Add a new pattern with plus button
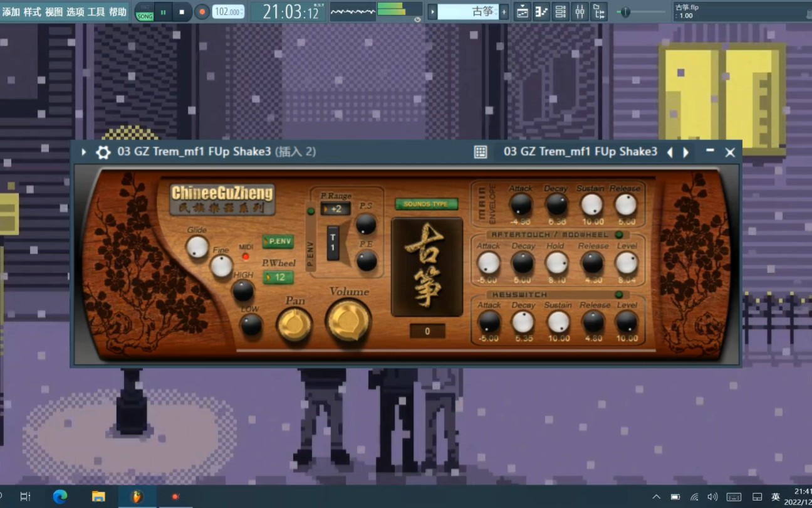 tap(504, 12)
